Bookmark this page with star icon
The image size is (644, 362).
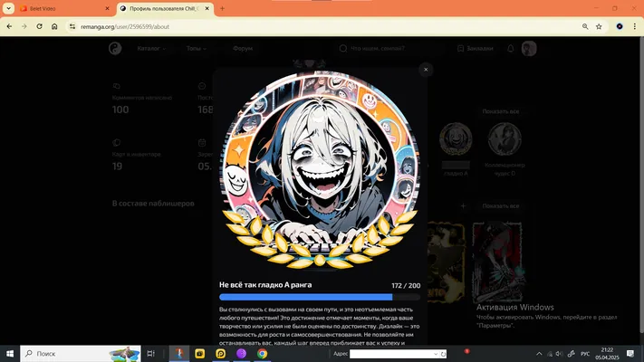(599, 26)
